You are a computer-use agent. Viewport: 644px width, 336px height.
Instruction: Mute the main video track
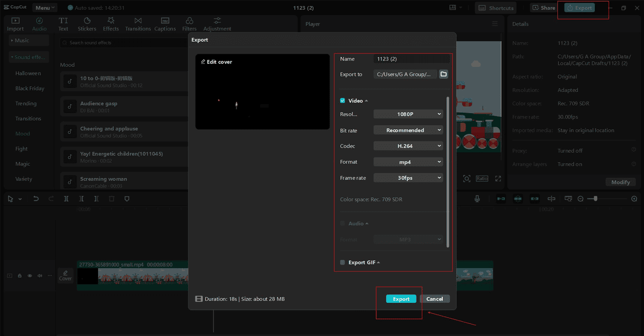coord(39,275)
